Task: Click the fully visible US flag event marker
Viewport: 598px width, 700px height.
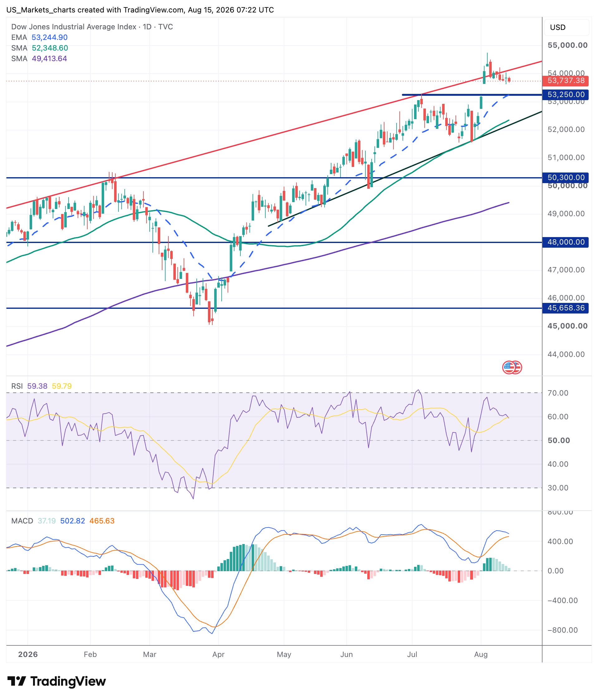Action: [x=509, y=367]
